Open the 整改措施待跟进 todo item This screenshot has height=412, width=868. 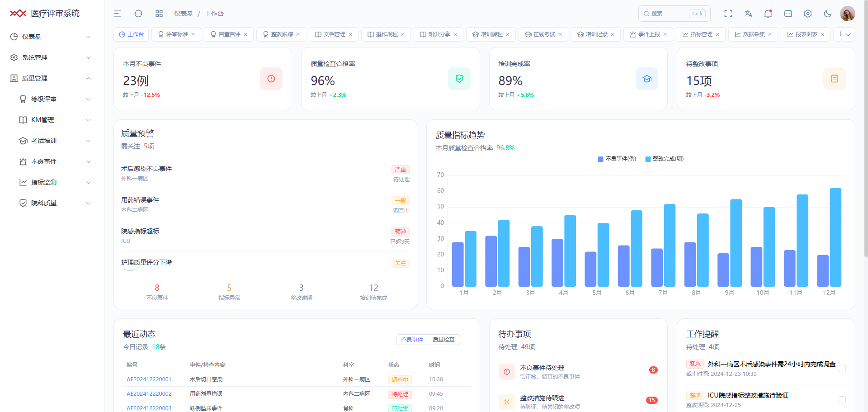[x=578, y=402]
